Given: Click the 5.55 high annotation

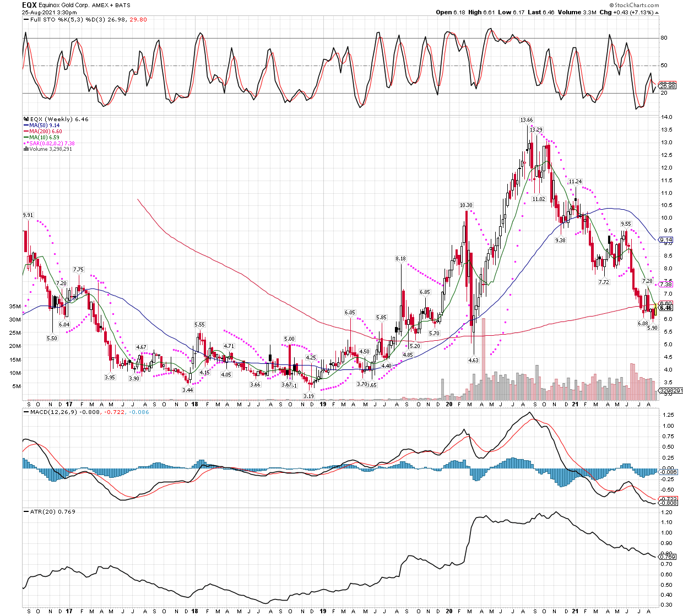Looking at the screenshot, I should (x=199, y=325).
